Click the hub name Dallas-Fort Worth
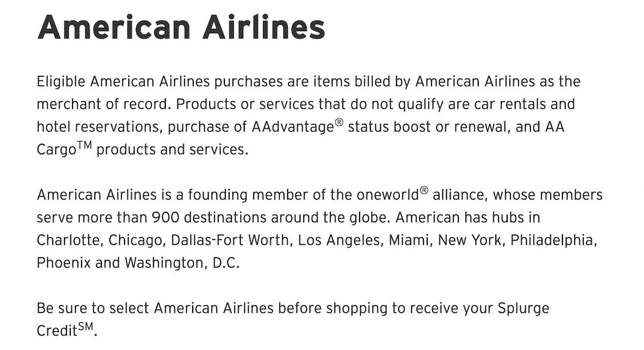This screenshot has height=350, width=644. [x=230, y=241]
